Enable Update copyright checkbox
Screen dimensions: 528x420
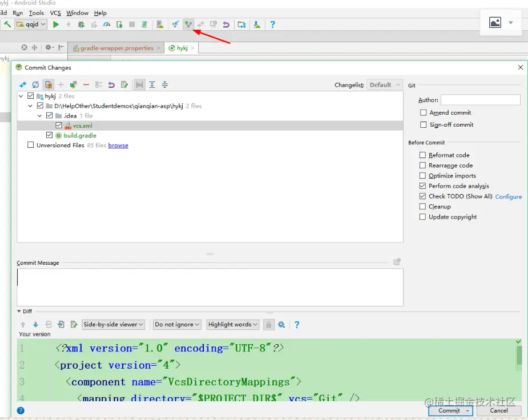(422, 217)
